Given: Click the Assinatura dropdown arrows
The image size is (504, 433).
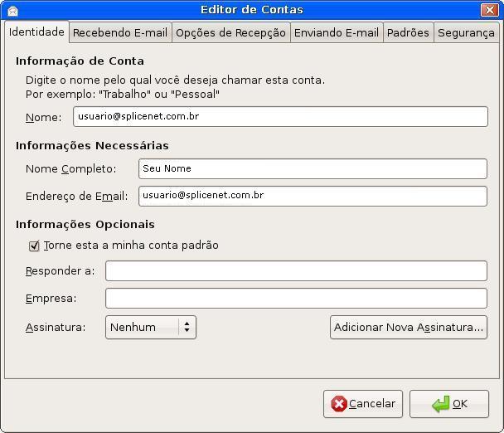Looking at the screenshot, I should click(x=187, y=328).
